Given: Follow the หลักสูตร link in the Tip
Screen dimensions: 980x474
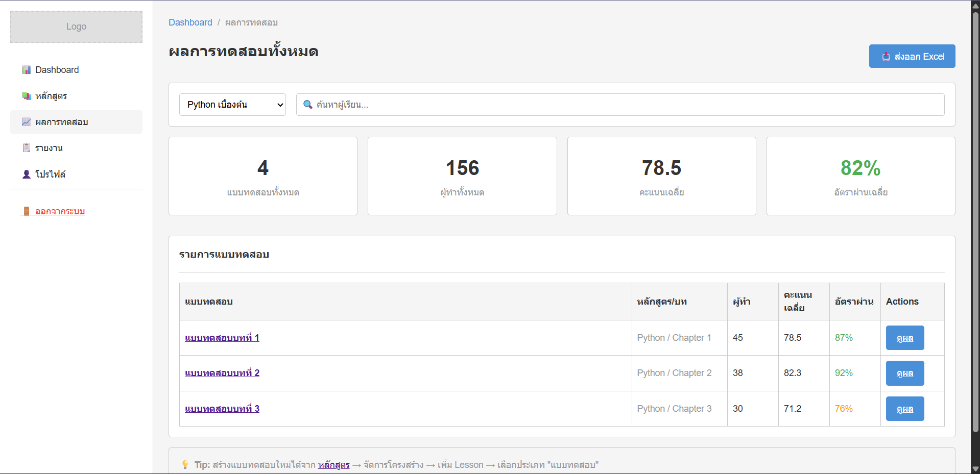Looking at the screenshot, I should [x=333, y=465].
